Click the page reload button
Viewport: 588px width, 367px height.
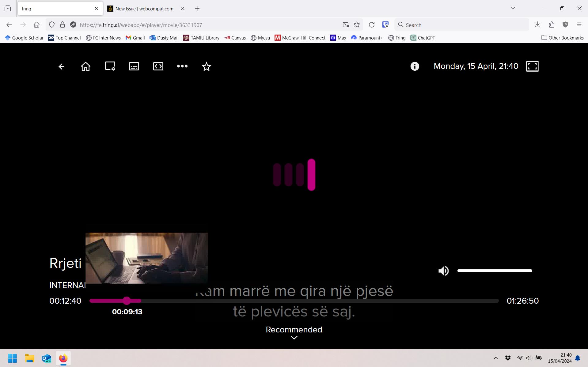point(372,24)
